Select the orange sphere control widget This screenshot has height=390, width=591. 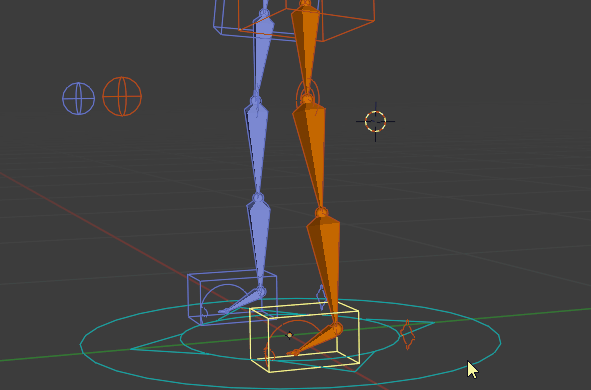pyautogui.click(x=122, y=96)
